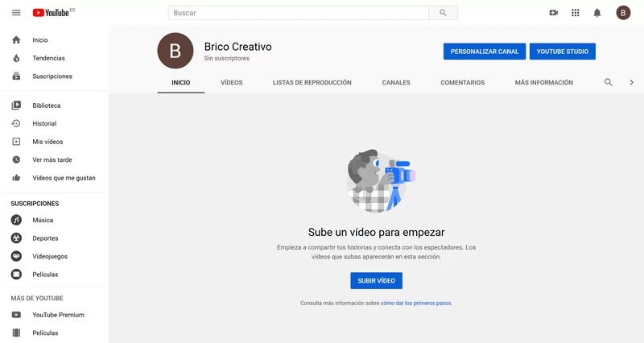Click the Brico Creativo channel name
The image size is (644, 343).
coord(237,47)
